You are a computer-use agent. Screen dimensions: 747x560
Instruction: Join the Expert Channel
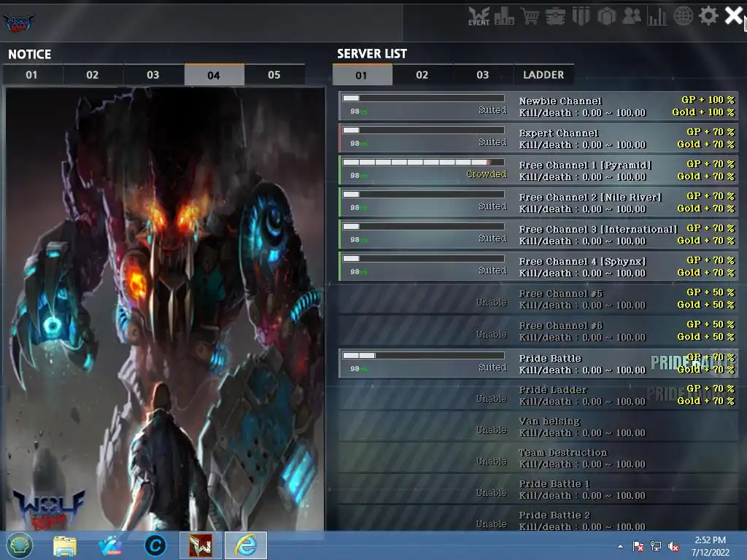tap(538, 138)
